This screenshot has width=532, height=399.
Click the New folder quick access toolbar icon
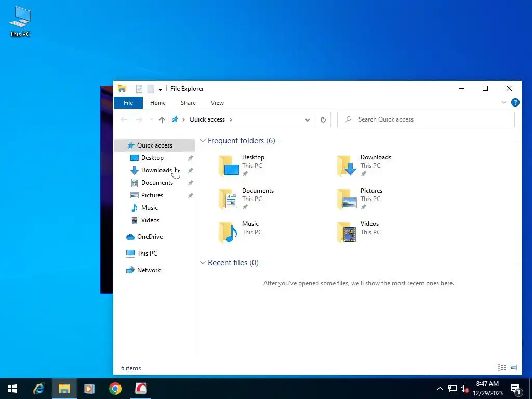(151, 89)
